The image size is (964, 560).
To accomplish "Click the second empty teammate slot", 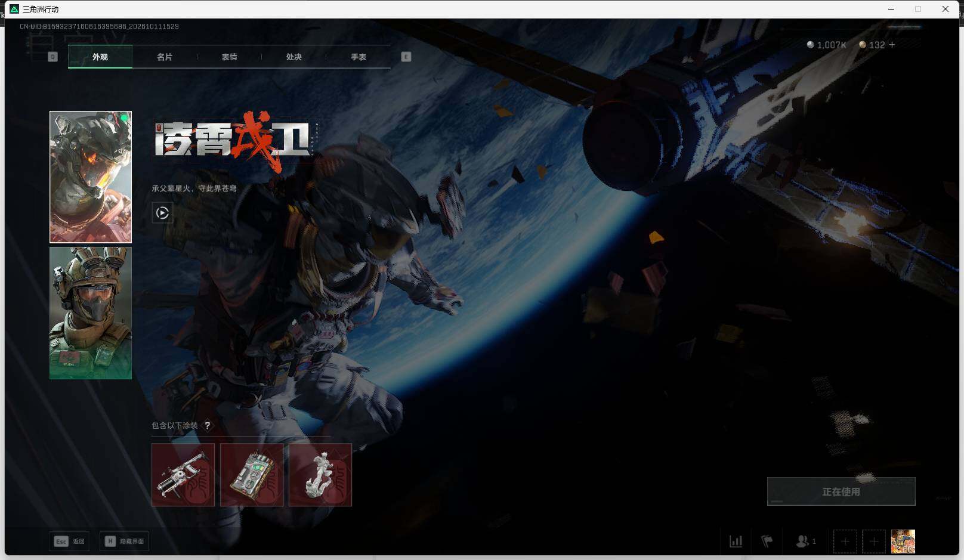I will 874,542.
